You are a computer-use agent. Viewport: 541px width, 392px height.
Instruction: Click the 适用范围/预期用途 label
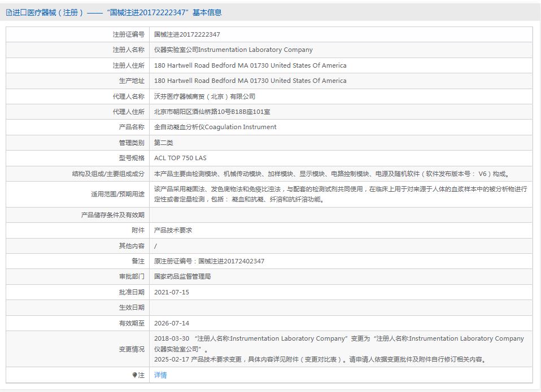tap(117, 194)
